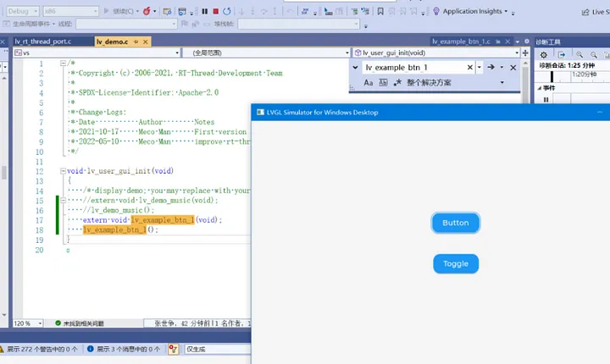Click the Diagnostic Tools export icon
The width and height of the screenshot is (610, 364).
(x=562, y=55)
